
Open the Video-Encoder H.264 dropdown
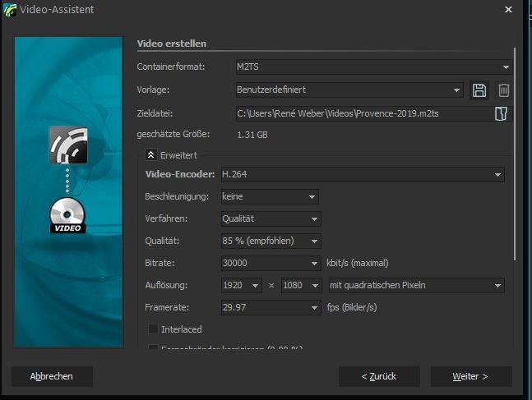(498, 174)
